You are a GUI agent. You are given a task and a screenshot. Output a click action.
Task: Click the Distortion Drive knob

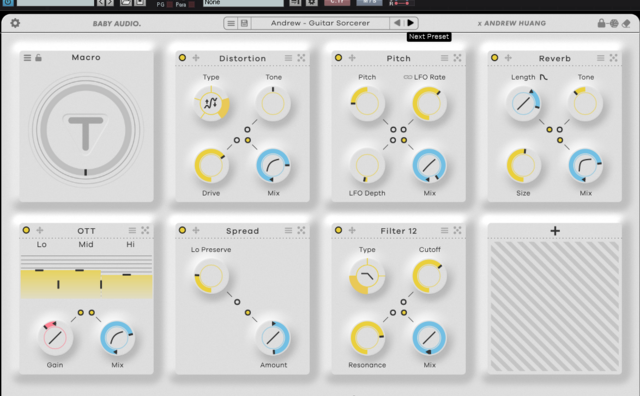[211, 165]
